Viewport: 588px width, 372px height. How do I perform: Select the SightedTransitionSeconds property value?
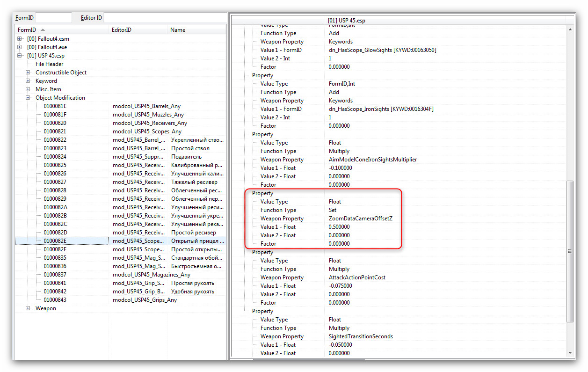[361, 336]
